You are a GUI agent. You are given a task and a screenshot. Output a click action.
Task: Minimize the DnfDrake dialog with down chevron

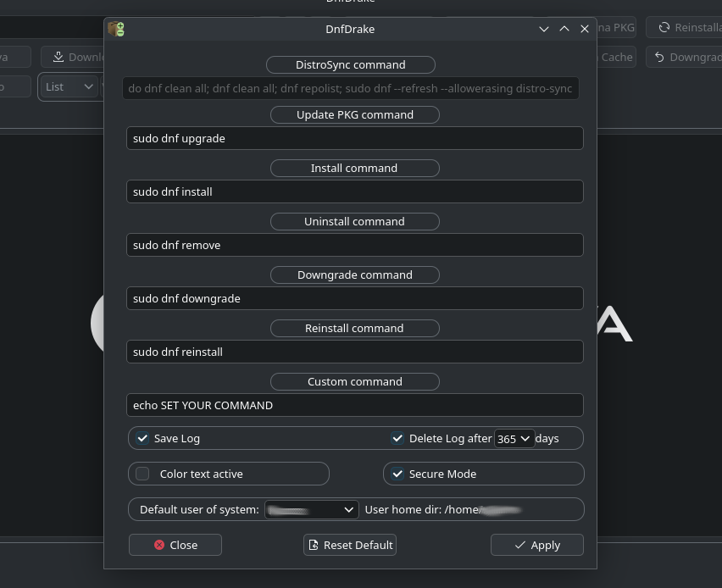[x=544, y=29]
